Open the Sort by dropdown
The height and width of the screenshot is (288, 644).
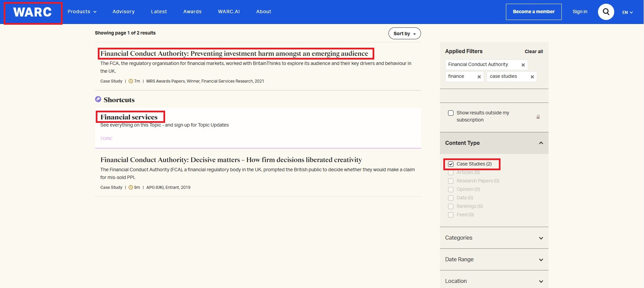(404, 34)
